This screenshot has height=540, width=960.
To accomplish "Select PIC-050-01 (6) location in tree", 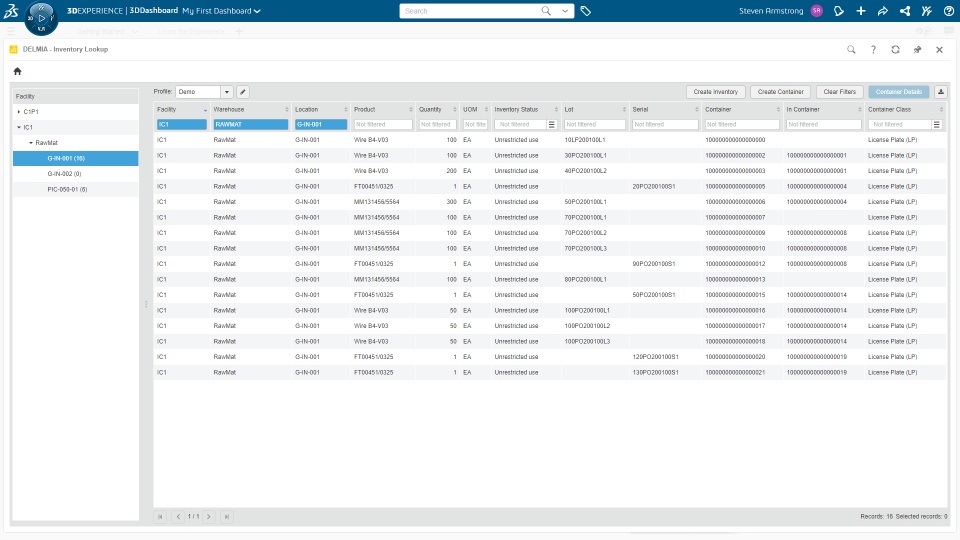I will point(75,190).
